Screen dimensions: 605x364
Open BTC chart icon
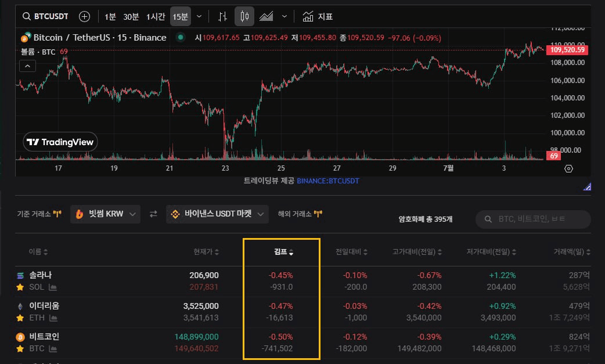click(x=53, y=349)
